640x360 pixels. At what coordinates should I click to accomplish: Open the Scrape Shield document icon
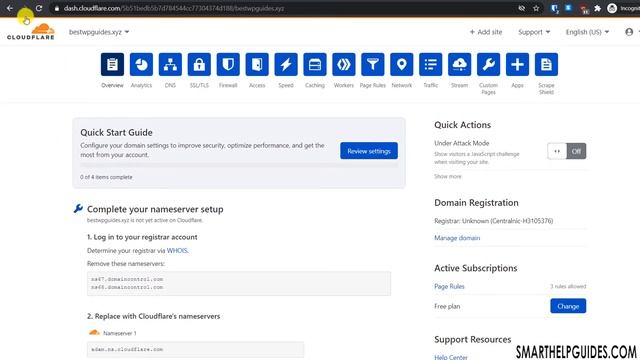click(x=547, y=64)
